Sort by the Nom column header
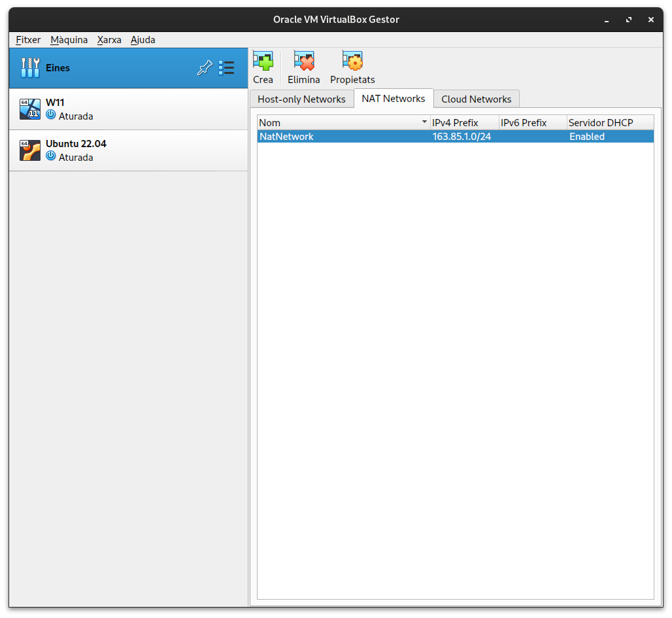 click(340, 123)
